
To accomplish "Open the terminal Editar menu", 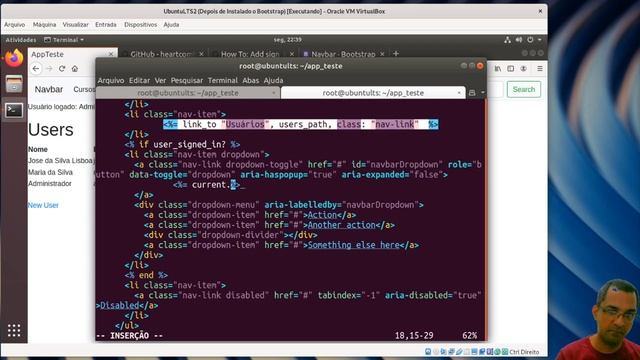I will click(x=139, y=80).
